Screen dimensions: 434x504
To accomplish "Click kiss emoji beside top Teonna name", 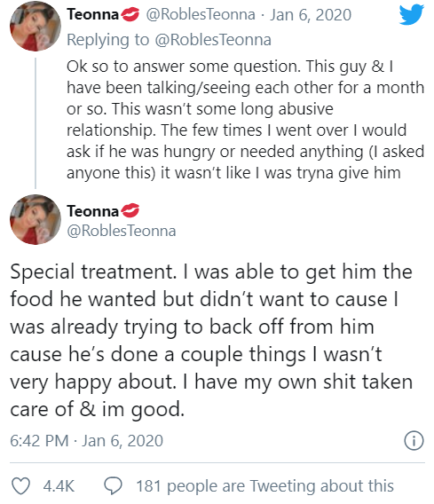I will pos(130,14).
